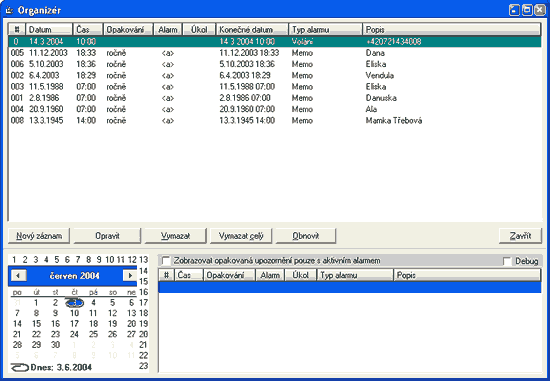
Task: Click the Alarm header in the lower list
Action: 270,275
